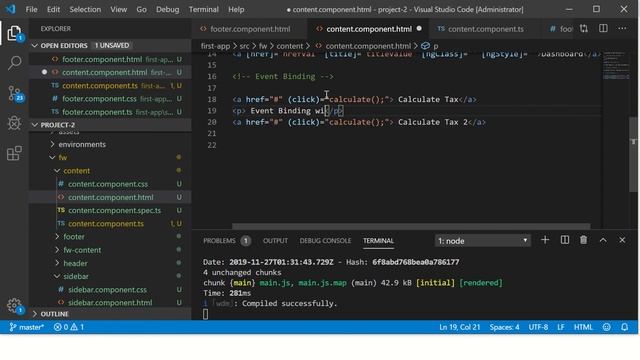Open the Selection menu
640x360 pixels.
(x=85, y=9)
